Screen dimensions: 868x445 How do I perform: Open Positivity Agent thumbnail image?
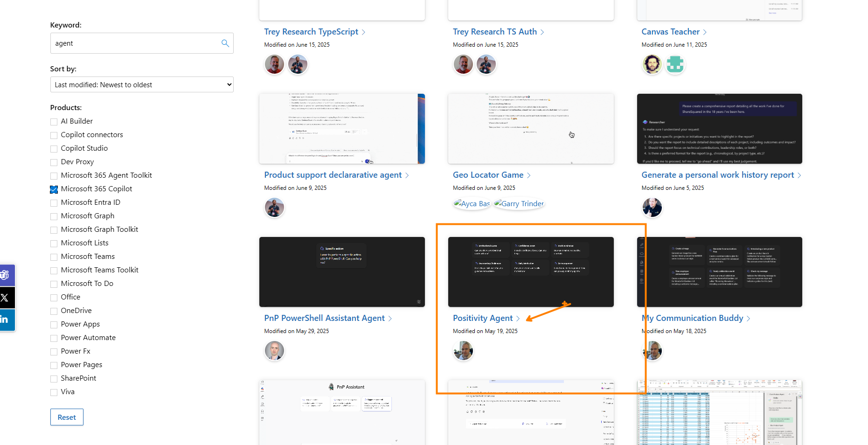pyautogui.click(x=531, y=272)
